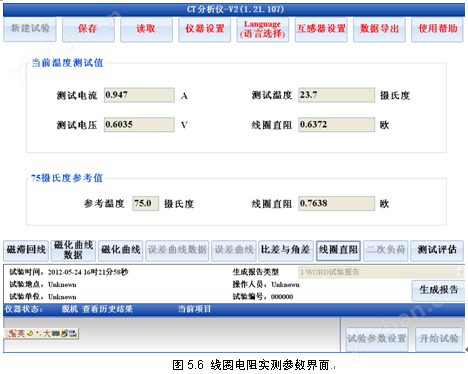Click the 生成报告 generate report button
This screenshot has width=468, height=374.
(x=439, y=290)
